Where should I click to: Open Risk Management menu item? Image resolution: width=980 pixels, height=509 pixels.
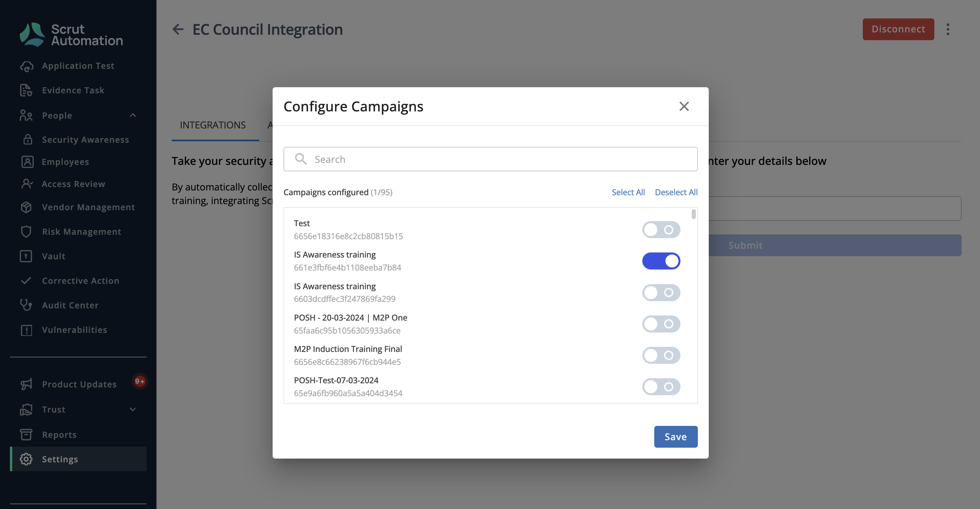pos(78,232)
